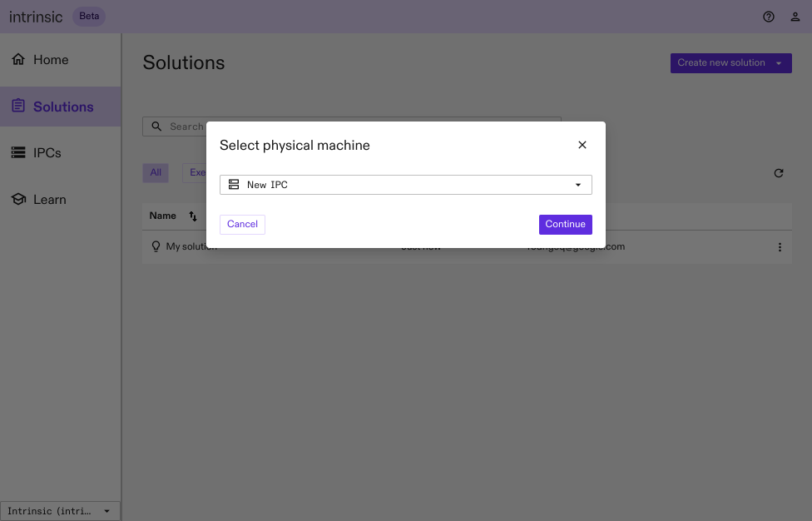Screen dimensions: 812x521
Task: Click the intrinsic logo
Action: [x=36, y=17]
